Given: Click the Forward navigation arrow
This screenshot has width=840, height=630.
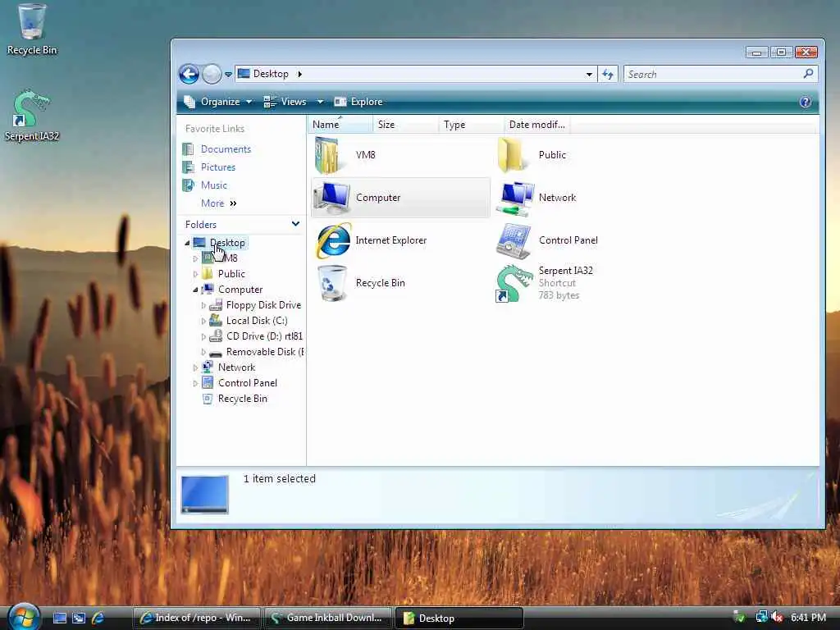Looking at the screenshot, I should pos(212,74).
